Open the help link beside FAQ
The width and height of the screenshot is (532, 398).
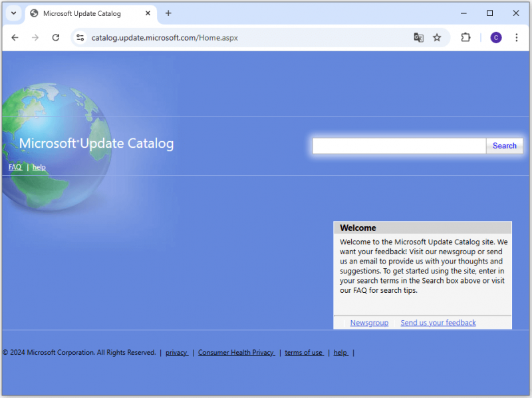click(39, 167)
